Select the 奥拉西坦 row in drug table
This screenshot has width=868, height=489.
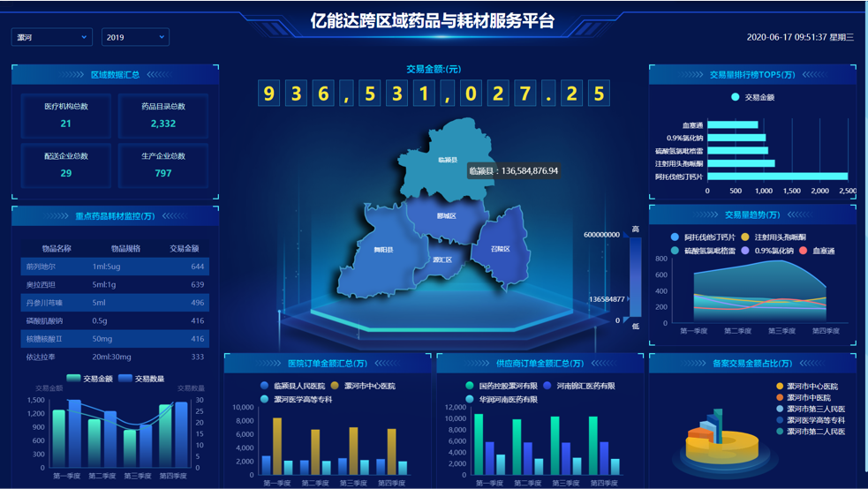coord(115,284)
